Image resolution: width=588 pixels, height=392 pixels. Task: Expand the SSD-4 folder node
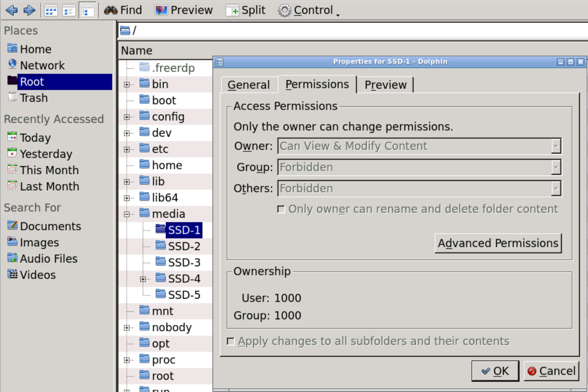[143, 279]
